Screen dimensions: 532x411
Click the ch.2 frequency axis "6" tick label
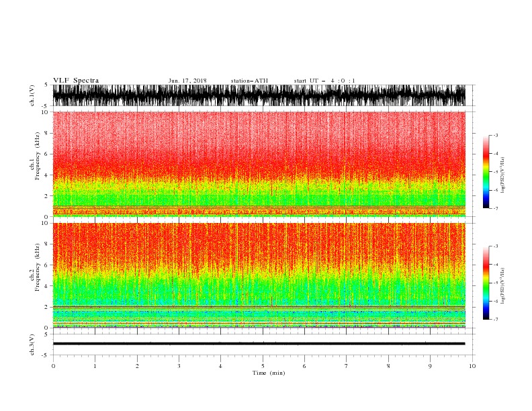46,265
